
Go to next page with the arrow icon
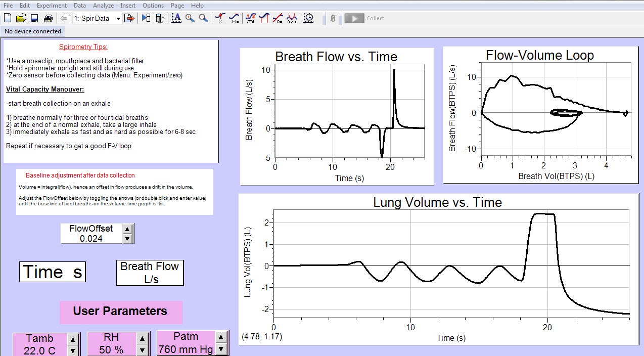coord(129,18)
